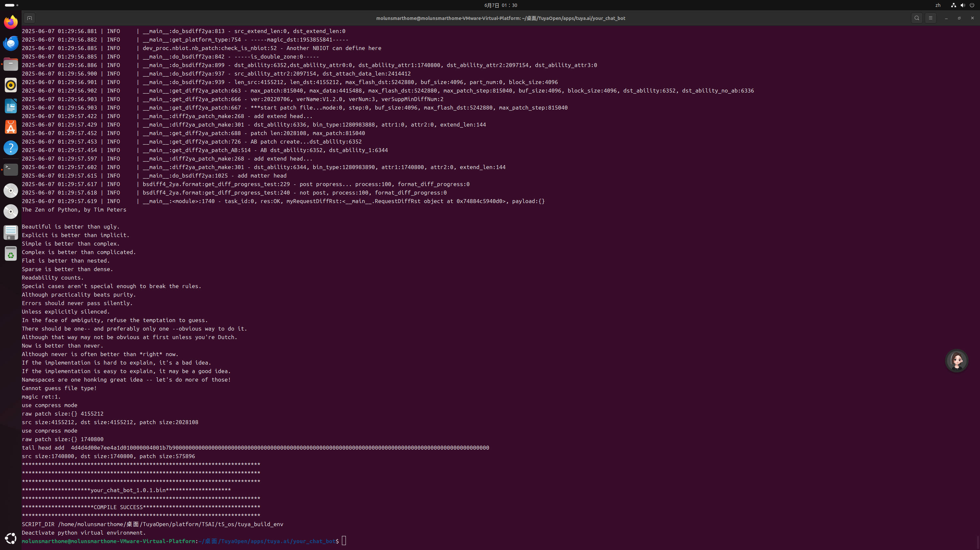
Task: Click the floating avatar assistant
Action: (x=956, y=361)
